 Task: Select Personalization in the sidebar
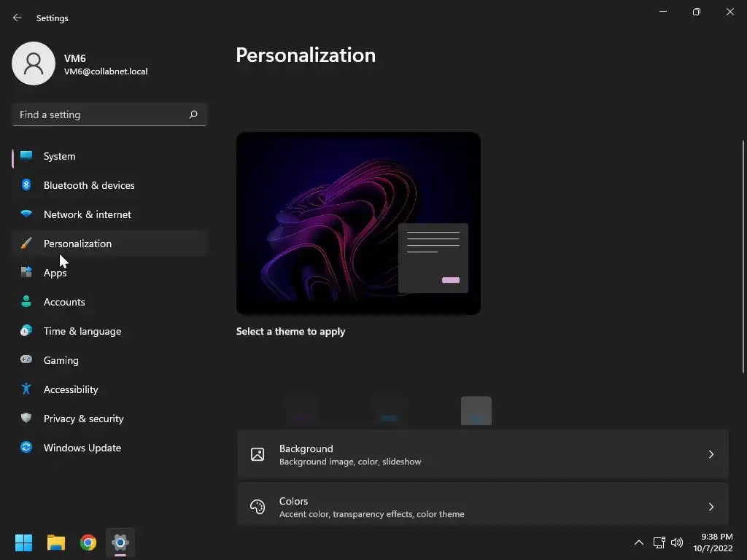(109, 244)
